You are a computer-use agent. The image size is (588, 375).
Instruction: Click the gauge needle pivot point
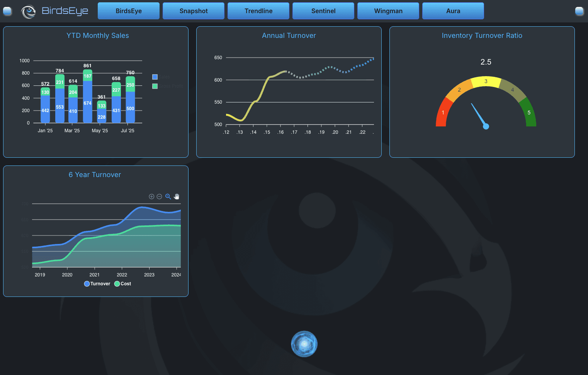[486, 126]
